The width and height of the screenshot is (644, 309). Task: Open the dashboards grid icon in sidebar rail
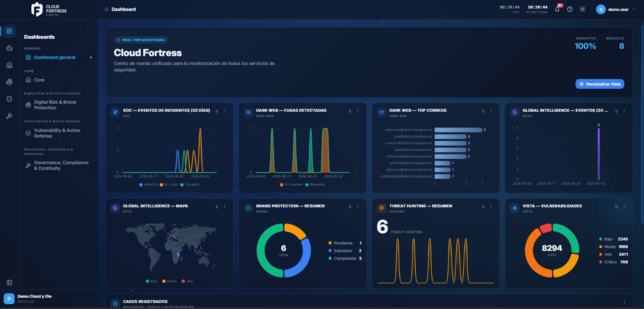pos(9,31)
